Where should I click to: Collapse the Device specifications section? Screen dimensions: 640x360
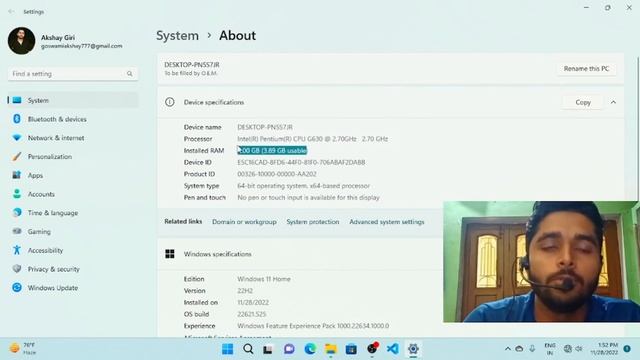[x=613, y=102]
